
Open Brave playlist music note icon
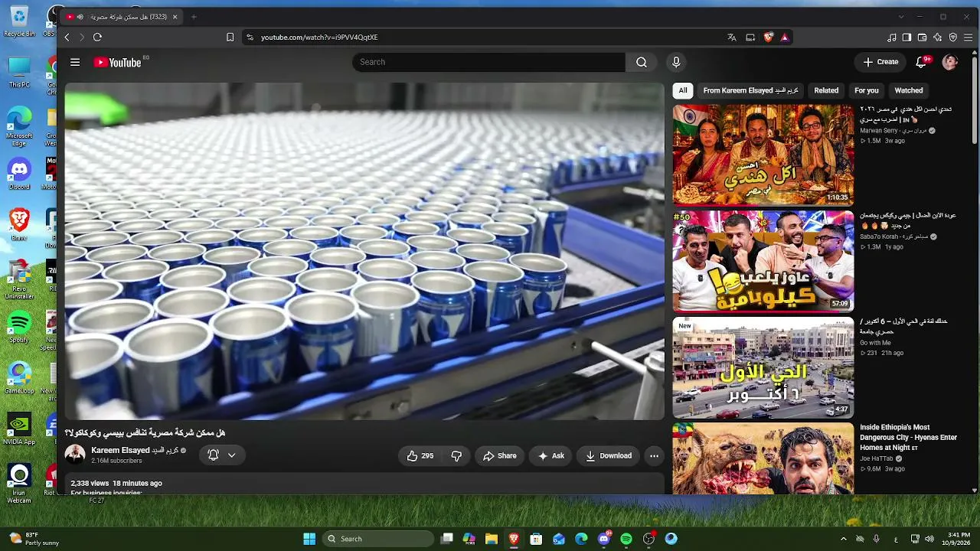tap(892, 37)
